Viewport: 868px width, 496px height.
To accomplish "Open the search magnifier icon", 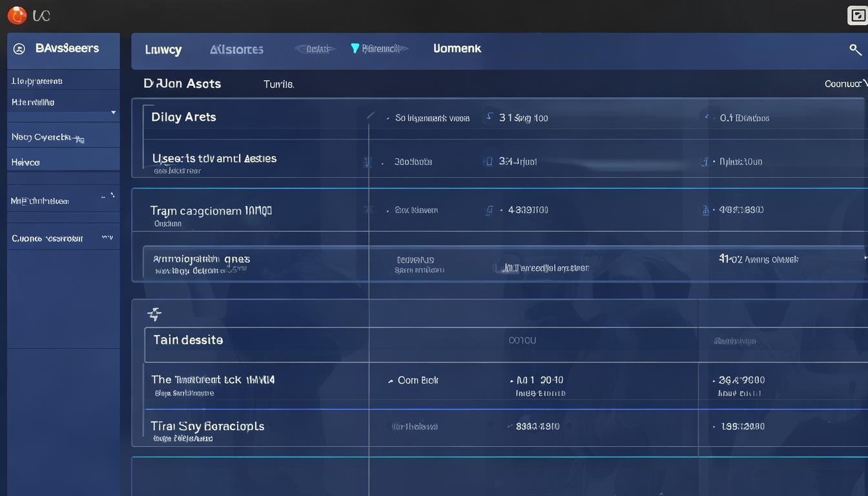I will [855, 50].
